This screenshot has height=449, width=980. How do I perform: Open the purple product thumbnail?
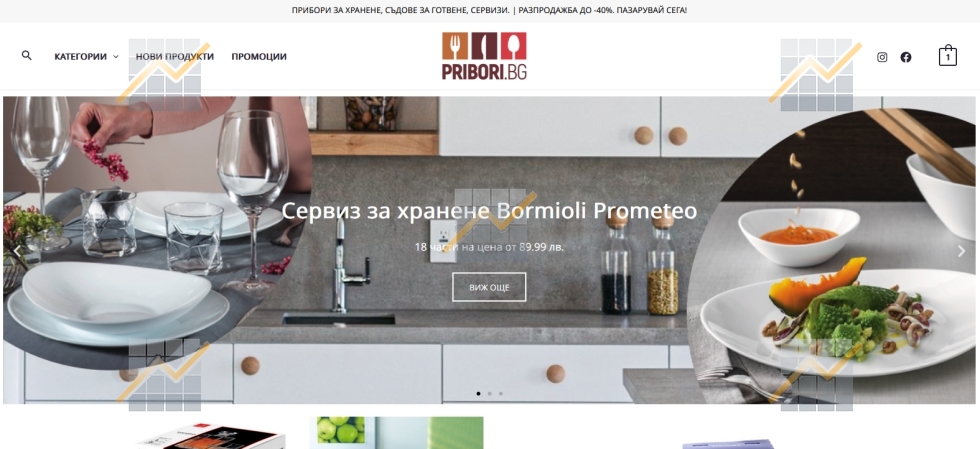[728, 443]
